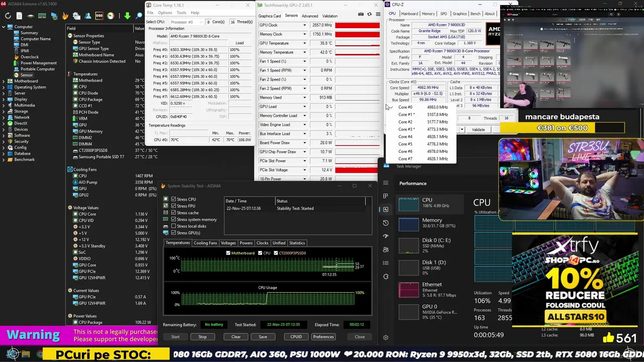
Task: Open the GPU Clock sensor dropdown in GPU-Z
Action: (304, 25)
